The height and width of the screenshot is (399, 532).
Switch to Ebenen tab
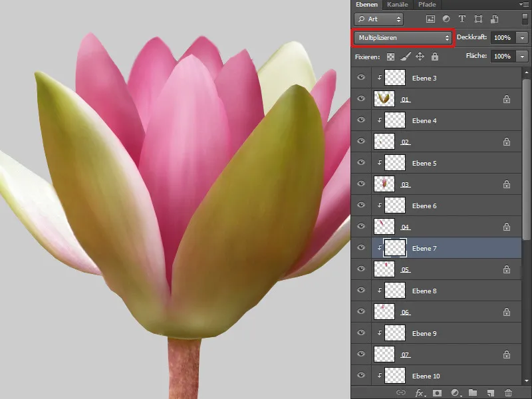click(367, 5)
